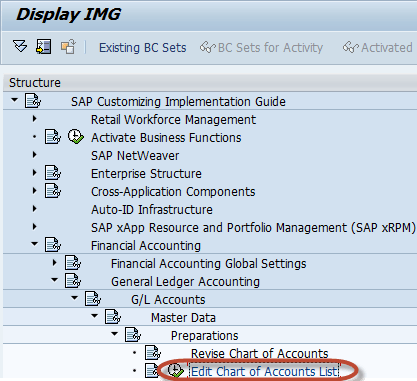
Task: Open documentation icon for Revise Chart of Accounts
Action: click(153, 353)
